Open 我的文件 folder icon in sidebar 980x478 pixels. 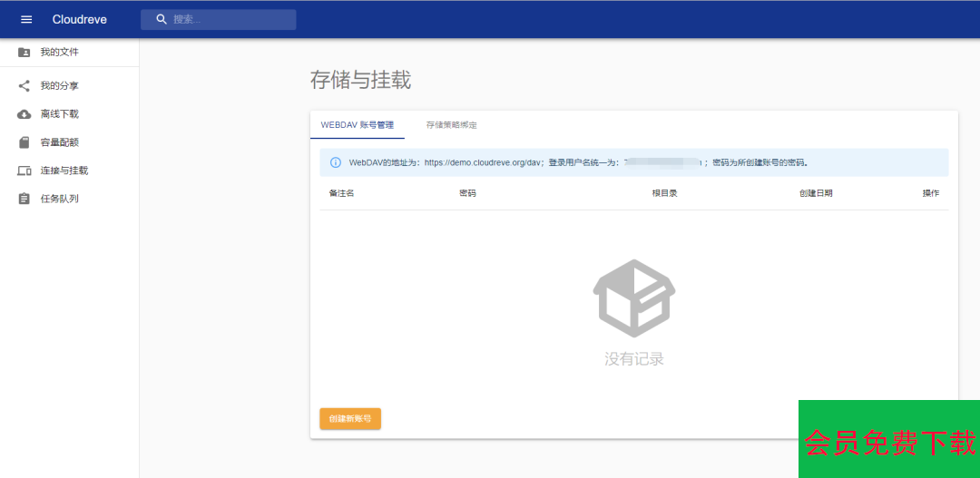24,53
